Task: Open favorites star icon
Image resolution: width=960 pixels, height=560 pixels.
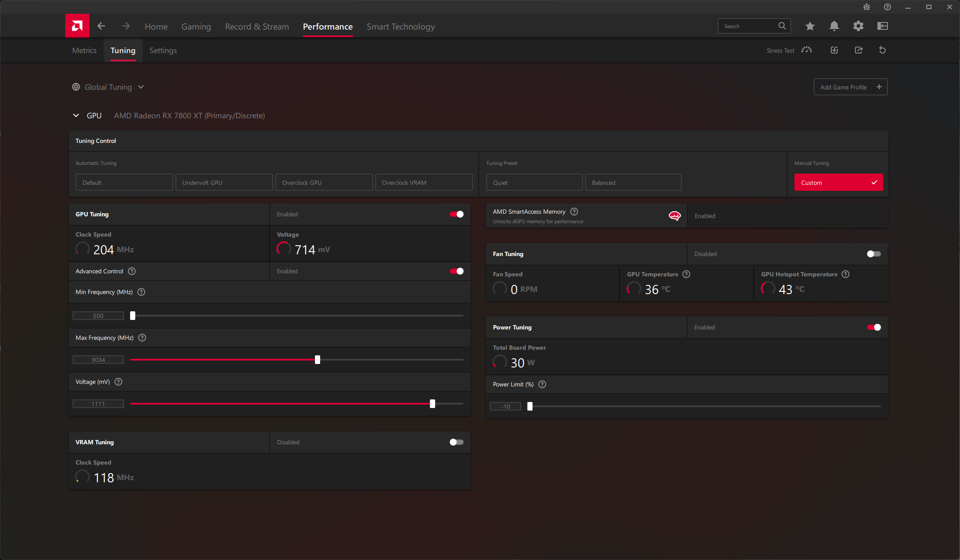Action: pyautogui.click(x=810, y=26)
